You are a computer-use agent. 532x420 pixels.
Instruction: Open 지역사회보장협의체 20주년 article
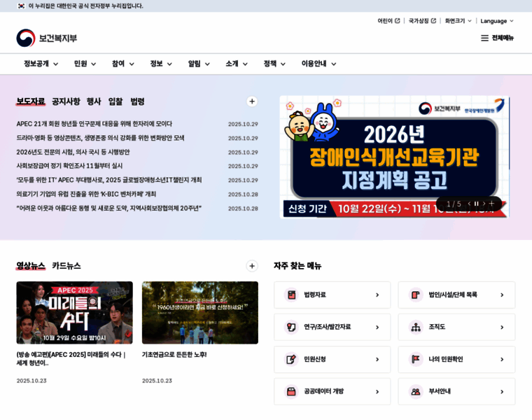click(x=109, y=209)
